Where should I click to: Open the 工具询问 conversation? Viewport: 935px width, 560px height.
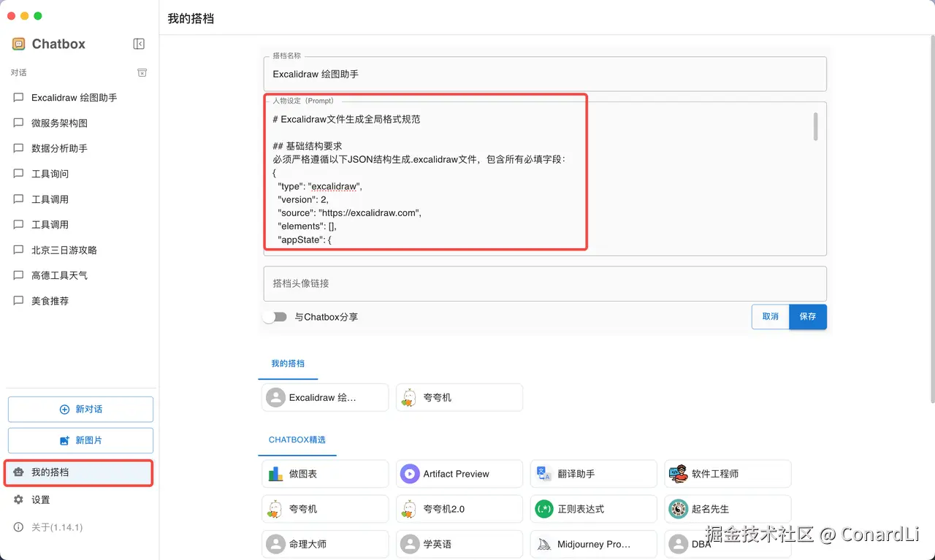tap(79, 174)
